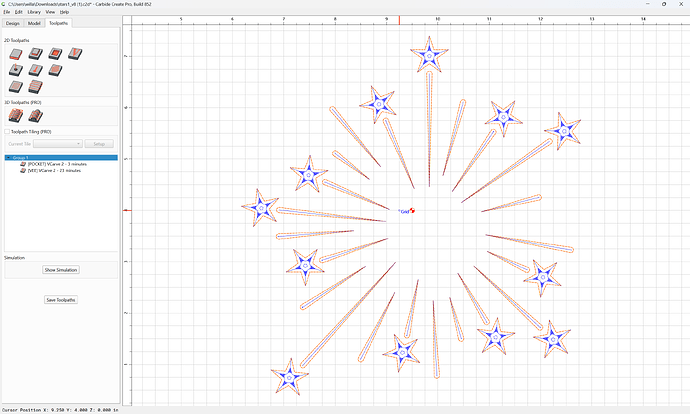Open the File menu
This screenshot has width=690, height=414.
(7, 12)
